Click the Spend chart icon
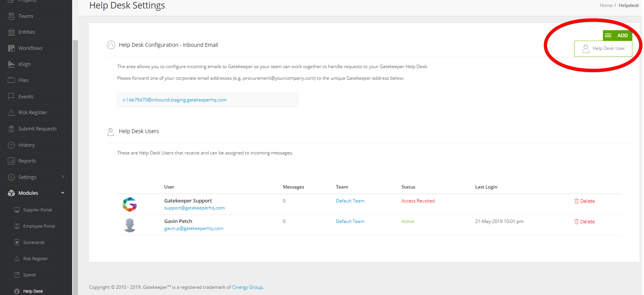The height and width of the screenshot is (295, 644). 17,275
